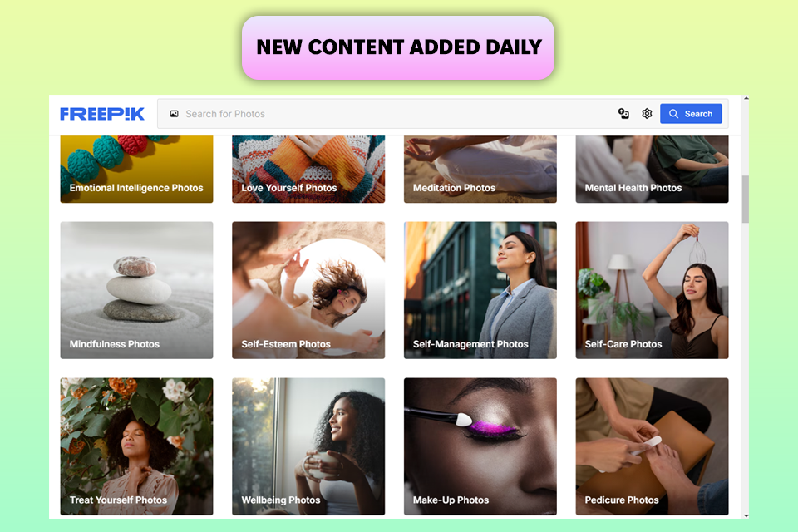
Task: Open Self-Care Photos tile
Action: 652,290
